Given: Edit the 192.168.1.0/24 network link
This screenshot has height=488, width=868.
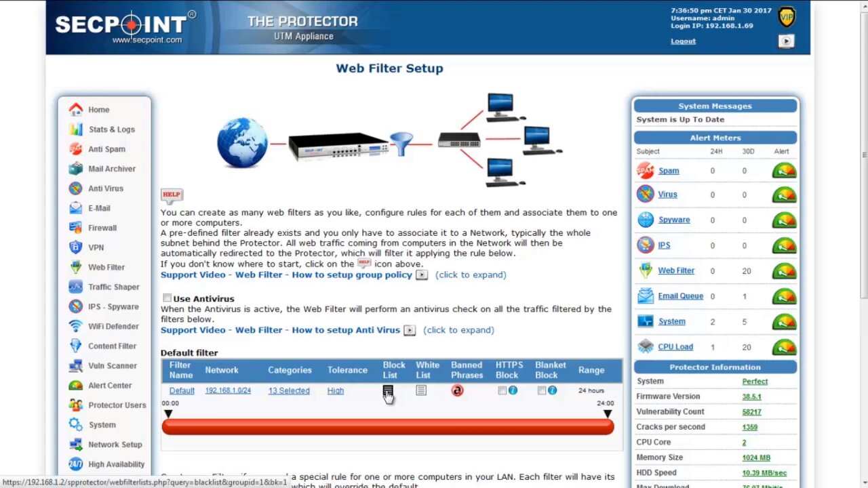Looking at the screenshot, I should pos(228,390).
